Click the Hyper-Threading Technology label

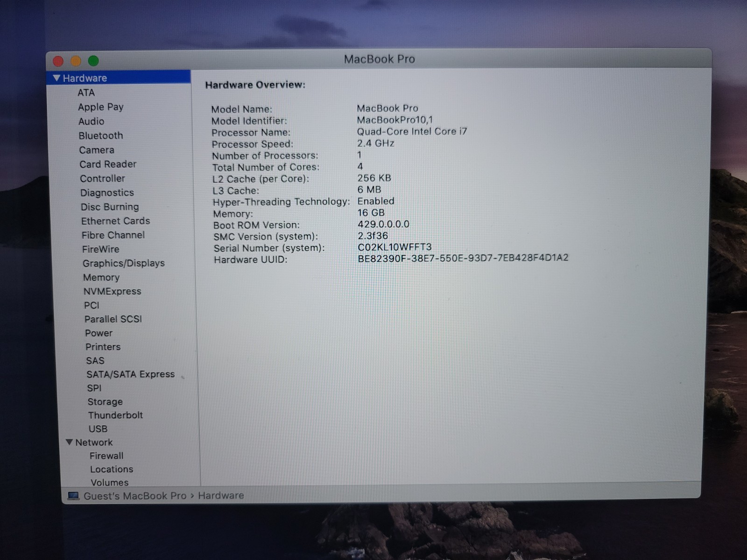coord(282,202)
